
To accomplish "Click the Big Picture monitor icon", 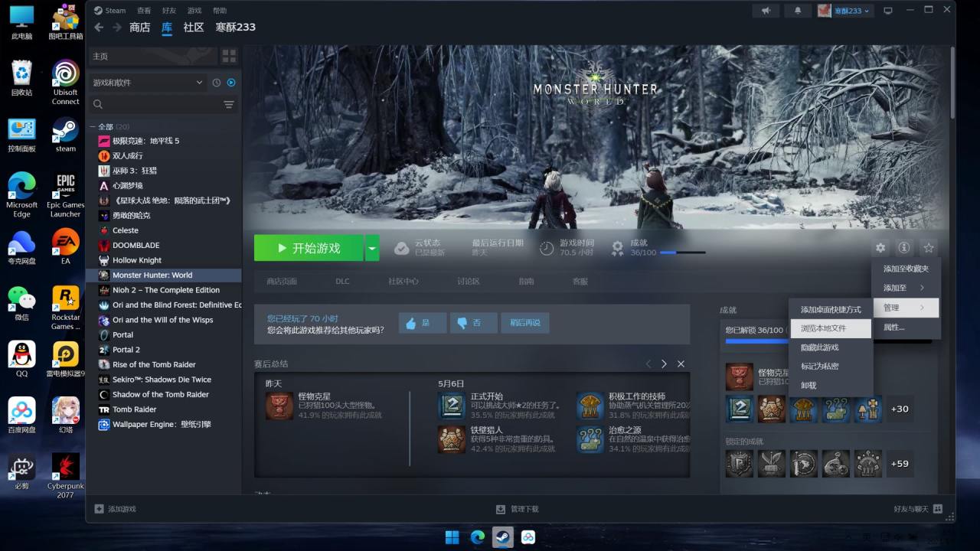I will point(888,11).
